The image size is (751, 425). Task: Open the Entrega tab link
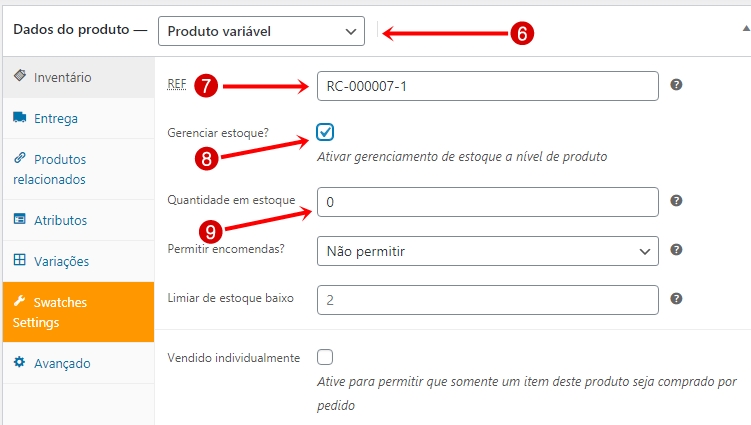coord(56,118)
